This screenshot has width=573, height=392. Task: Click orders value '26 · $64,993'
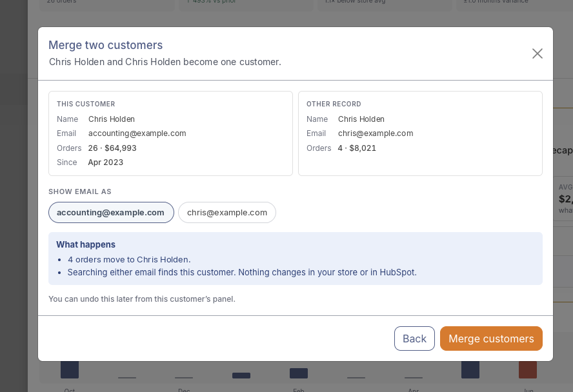[112, 148]
